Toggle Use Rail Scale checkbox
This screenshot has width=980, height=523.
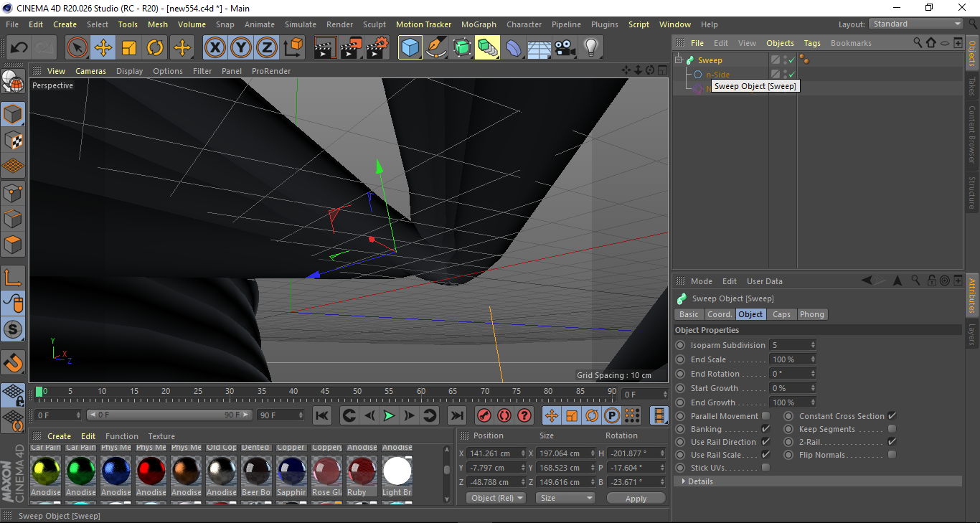(x=765, y=455)
